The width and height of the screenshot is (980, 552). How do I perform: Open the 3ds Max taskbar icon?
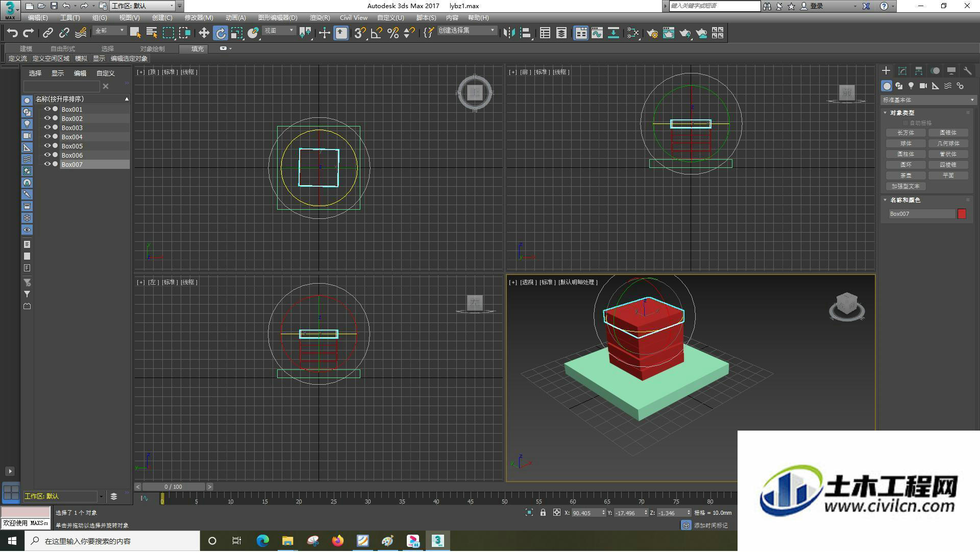tap(438, 541)
